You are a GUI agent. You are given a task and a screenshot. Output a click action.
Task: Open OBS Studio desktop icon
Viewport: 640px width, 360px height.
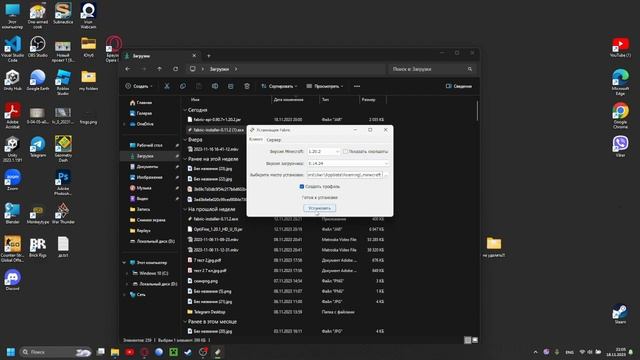[38, 47]
